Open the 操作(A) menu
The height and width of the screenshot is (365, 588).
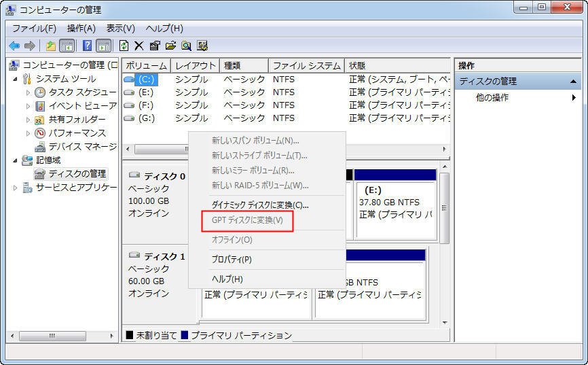pyautogui.click(x=81, y=28)
